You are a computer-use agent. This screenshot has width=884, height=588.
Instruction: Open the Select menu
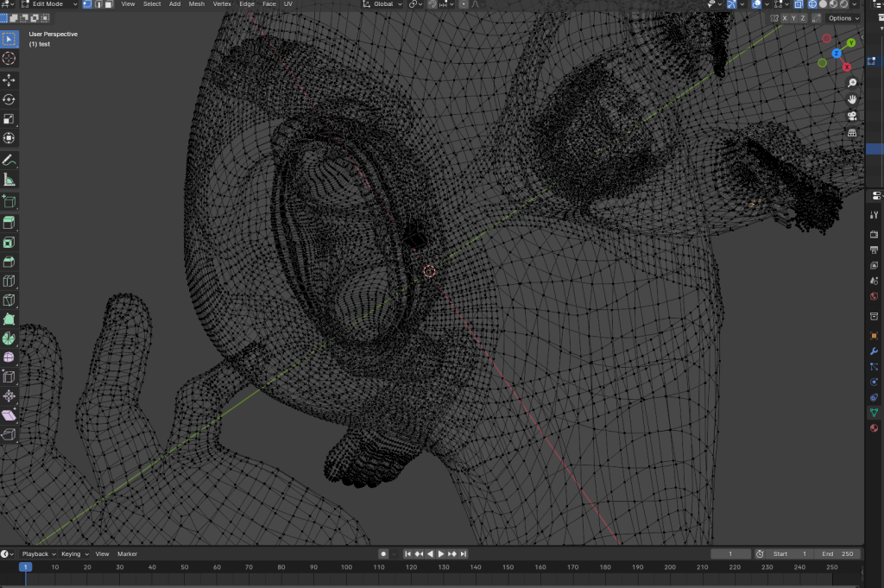pyautogui.click(x=152, y=4)
